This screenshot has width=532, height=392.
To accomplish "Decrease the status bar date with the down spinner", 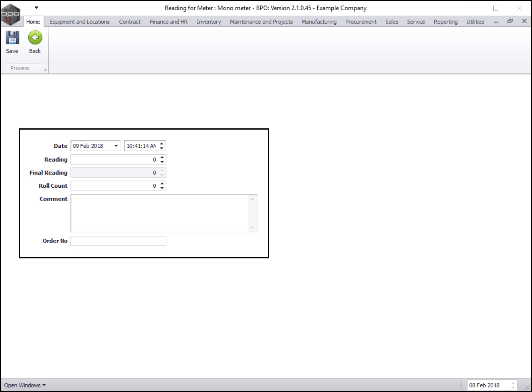I will pyautogui.click(x=513, y=388).
